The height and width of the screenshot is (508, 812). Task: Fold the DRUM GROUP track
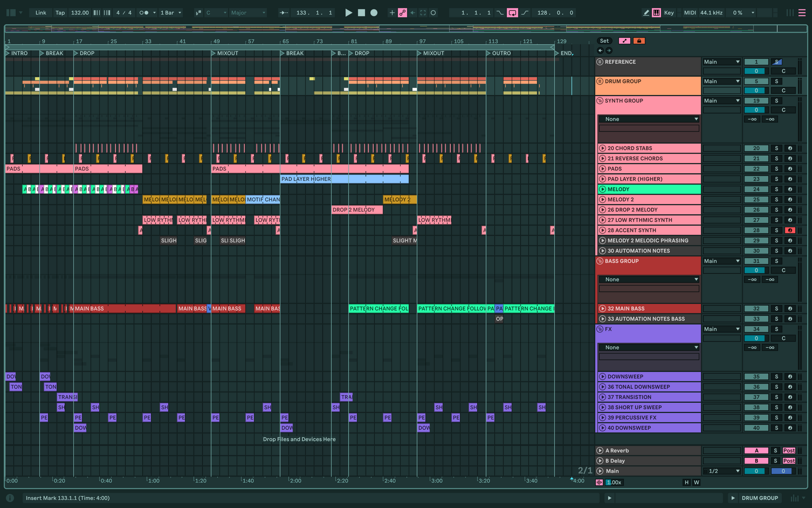coord(600,81)
